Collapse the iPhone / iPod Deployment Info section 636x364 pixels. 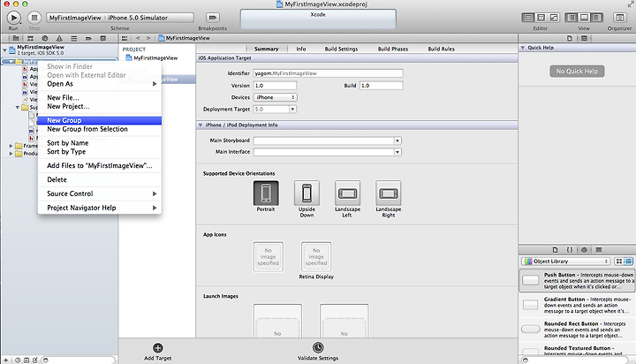point(201,125)
